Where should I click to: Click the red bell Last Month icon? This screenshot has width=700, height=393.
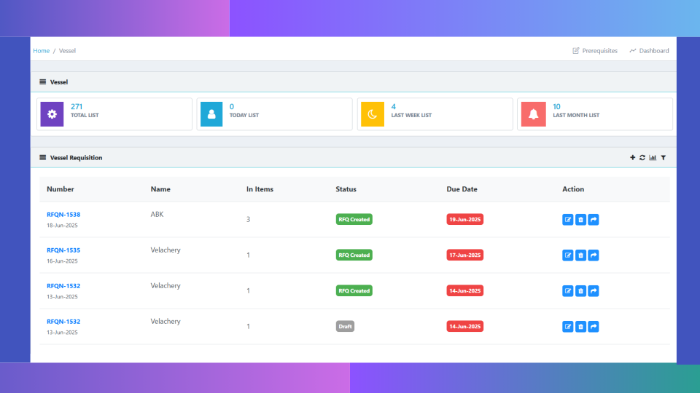(533, 114)
